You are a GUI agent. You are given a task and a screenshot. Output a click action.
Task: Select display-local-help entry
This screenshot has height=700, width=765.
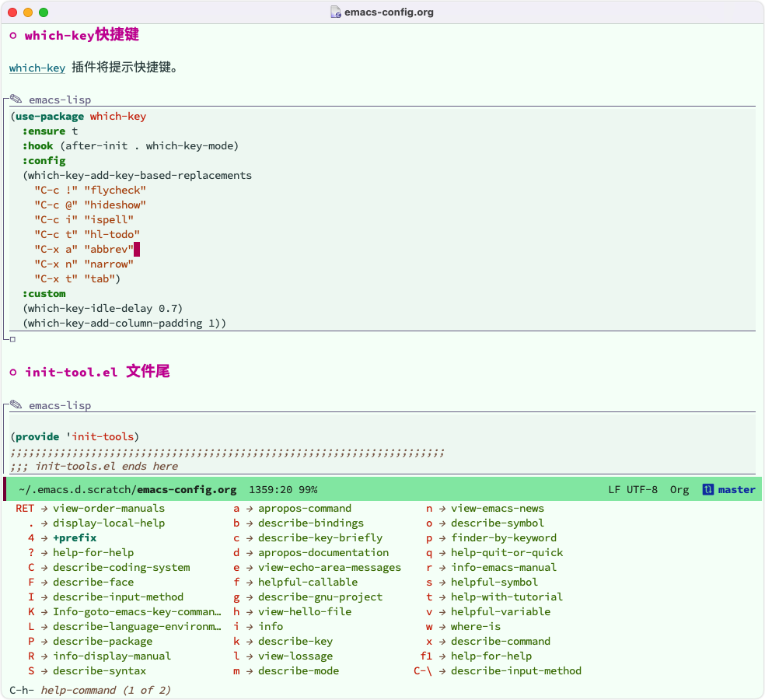[x=109, y=523]
